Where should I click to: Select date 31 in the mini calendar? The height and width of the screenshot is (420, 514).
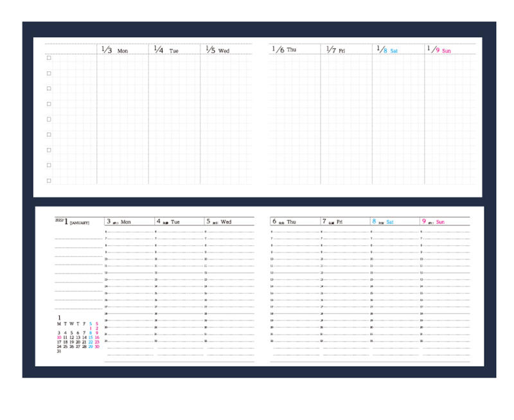tap(59, 351)
